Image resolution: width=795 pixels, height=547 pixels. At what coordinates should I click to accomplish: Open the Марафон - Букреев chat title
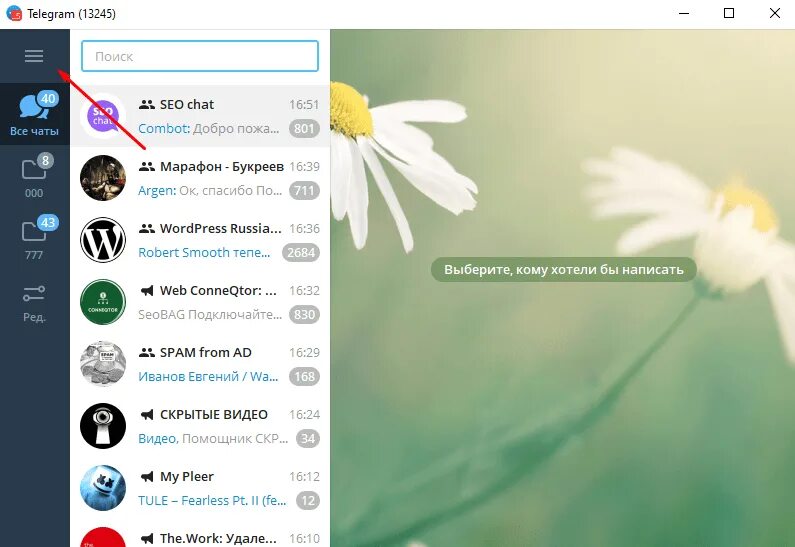(x=222, y=166)
